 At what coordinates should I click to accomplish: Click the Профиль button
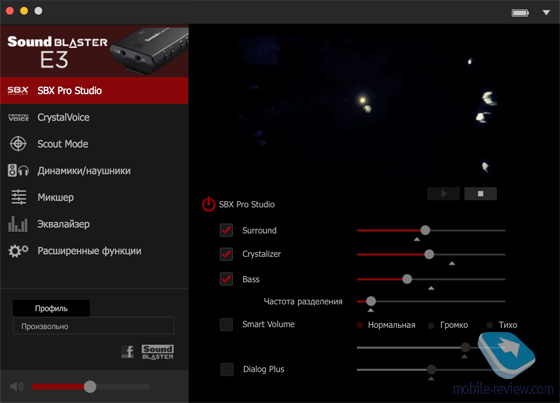tap(51, 308)
